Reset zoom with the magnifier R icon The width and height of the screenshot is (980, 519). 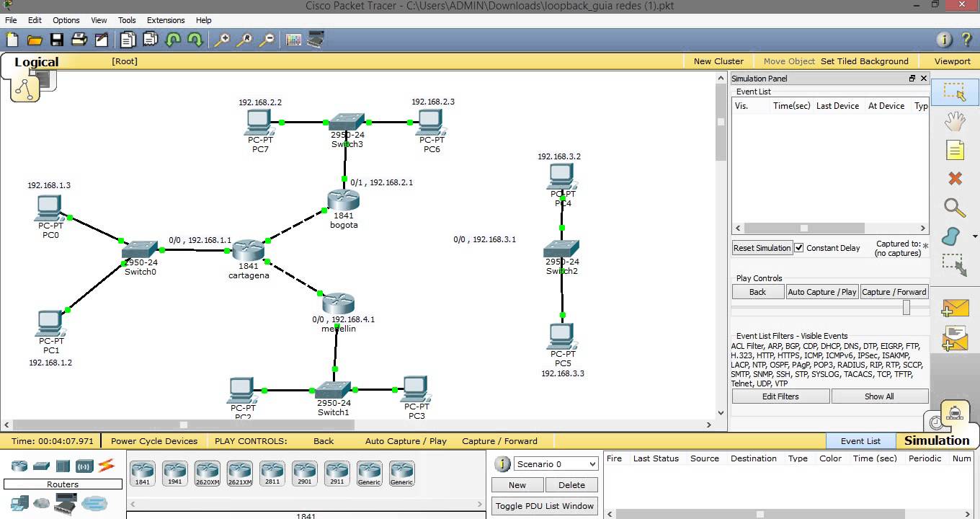coord(244,40)
